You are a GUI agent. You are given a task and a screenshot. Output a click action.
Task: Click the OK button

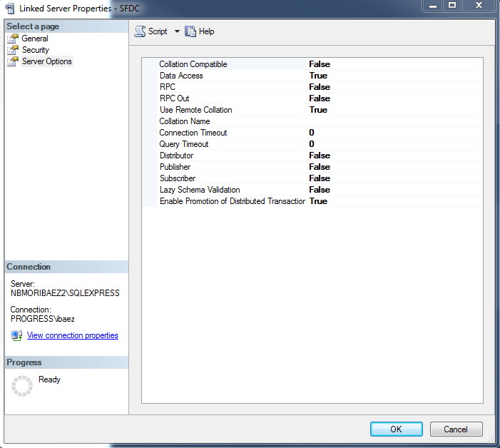(x=397, y=429)
